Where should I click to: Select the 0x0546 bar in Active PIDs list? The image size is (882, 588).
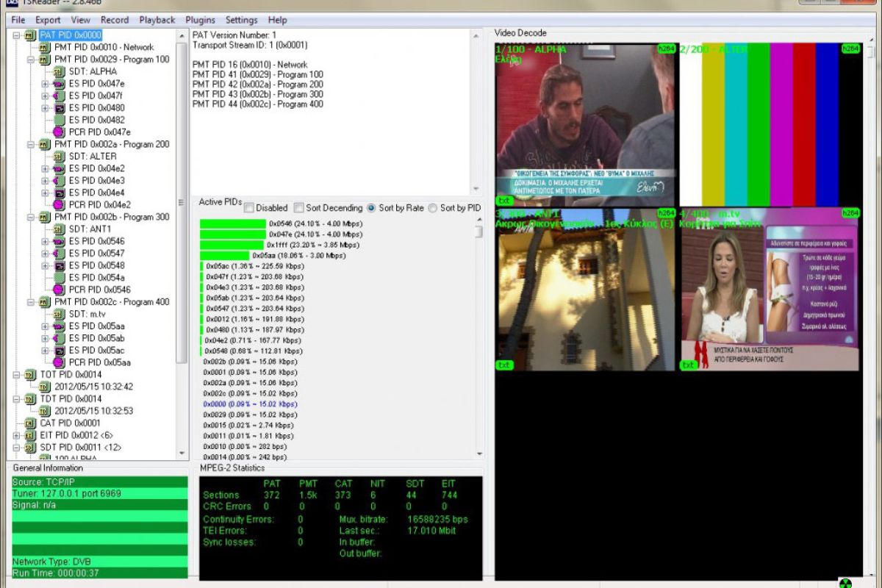(232, 223)
